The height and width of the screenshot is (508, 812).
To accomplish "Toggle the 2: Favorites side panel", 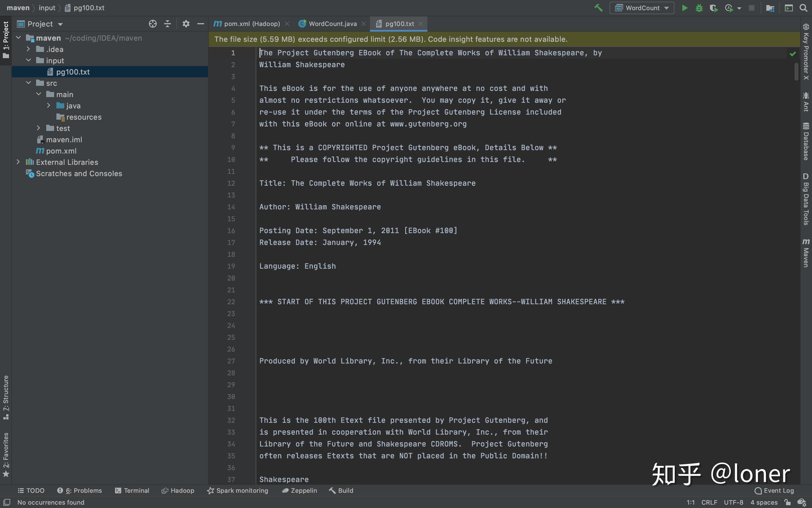I will click(x=6, y=455).
